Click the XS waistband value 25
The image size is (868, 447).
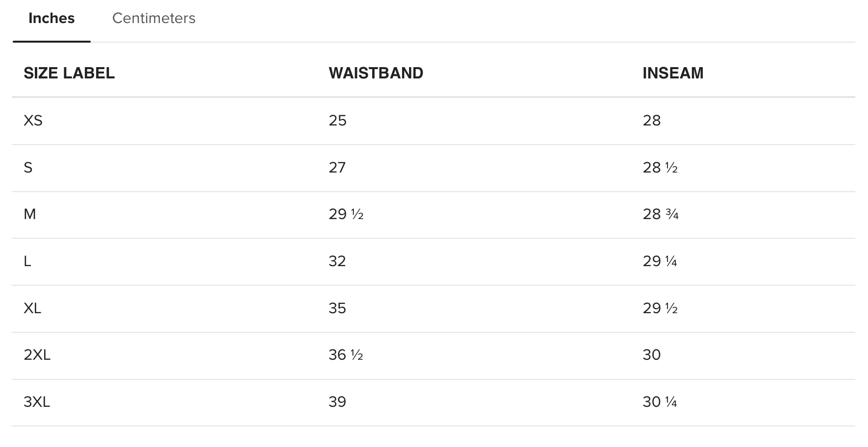coord(337,121)
